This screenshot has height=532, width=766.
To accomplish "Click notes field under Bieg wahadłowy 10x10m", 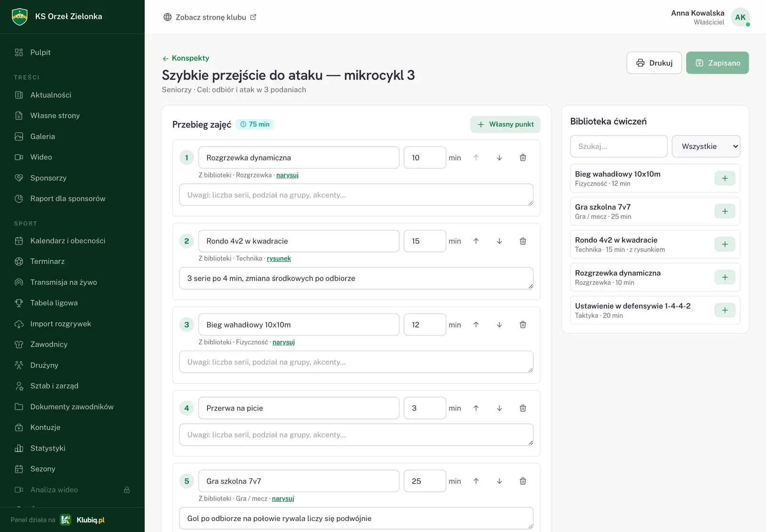I will (356, 362).
